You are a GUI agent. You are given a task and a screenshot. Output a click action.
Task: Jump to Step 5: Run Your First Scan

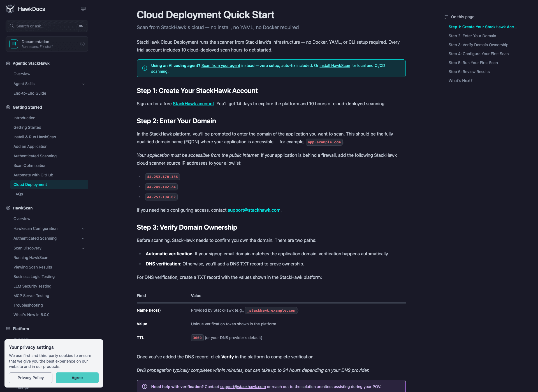pos(473,63)
